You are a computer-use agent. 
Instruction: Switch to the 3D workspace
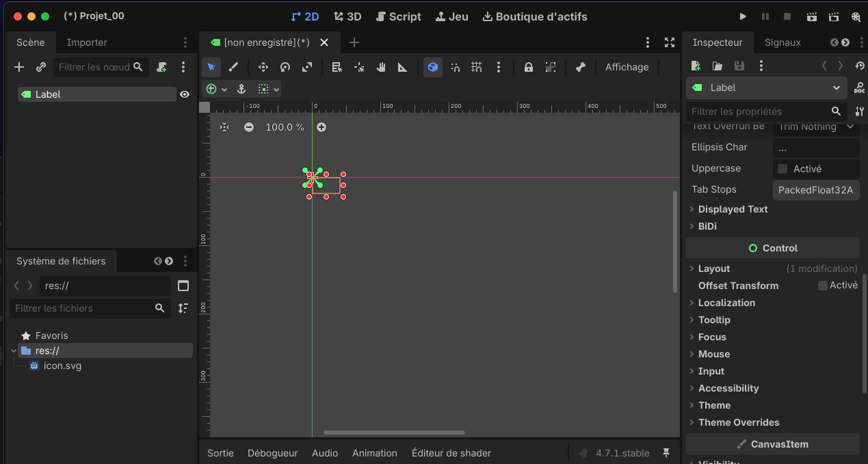coord(347,16)
